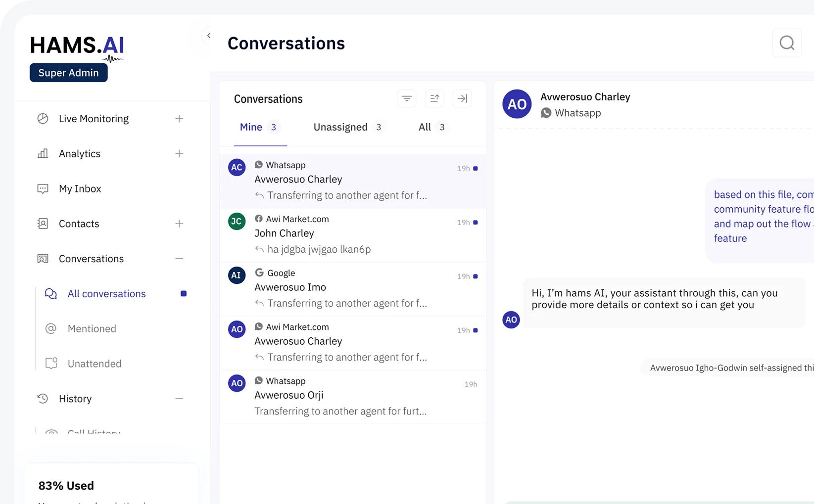
Task: Click the Live Monitoring pie icon
Action: 43,119
